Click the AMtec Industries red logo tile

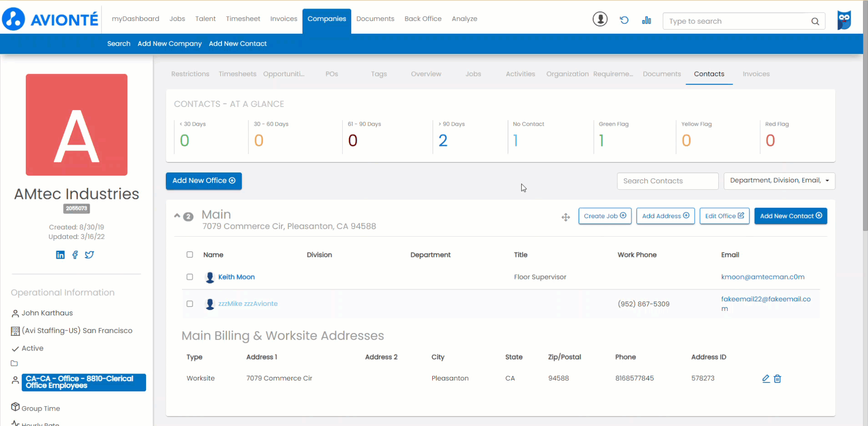pos(76,125)
